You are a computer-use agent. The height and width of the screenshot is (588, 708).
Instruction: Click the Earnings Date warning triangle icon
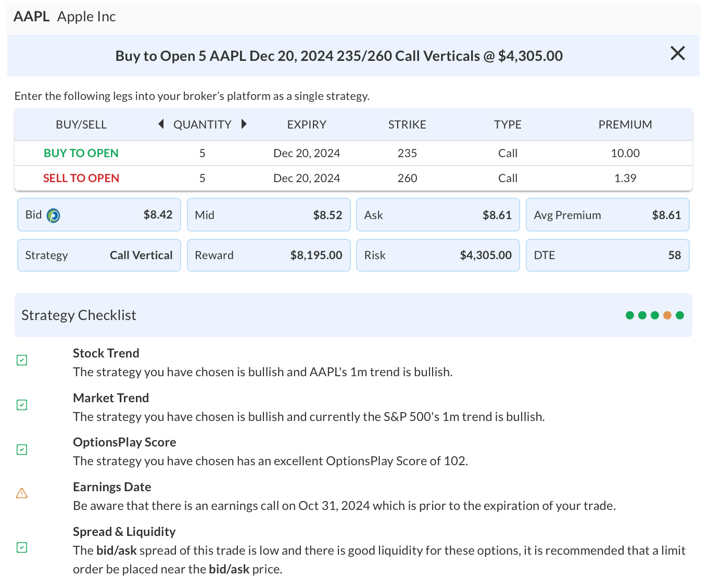coord(22,493)
